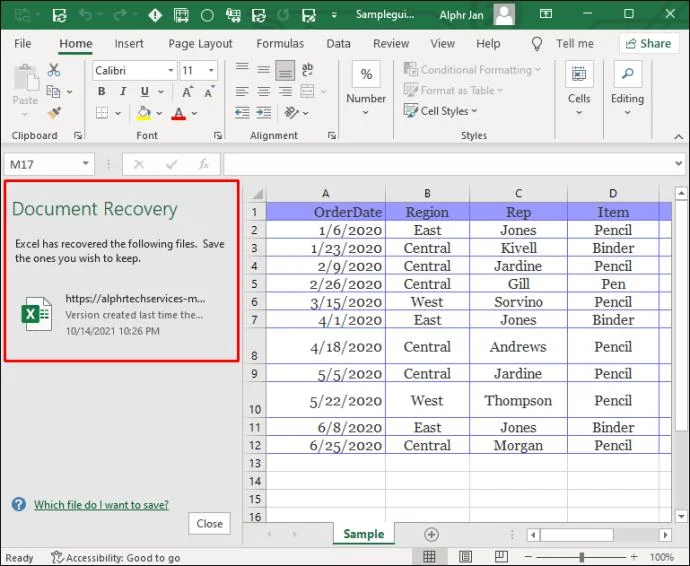Toggle Italic formatting

(123, 91)
